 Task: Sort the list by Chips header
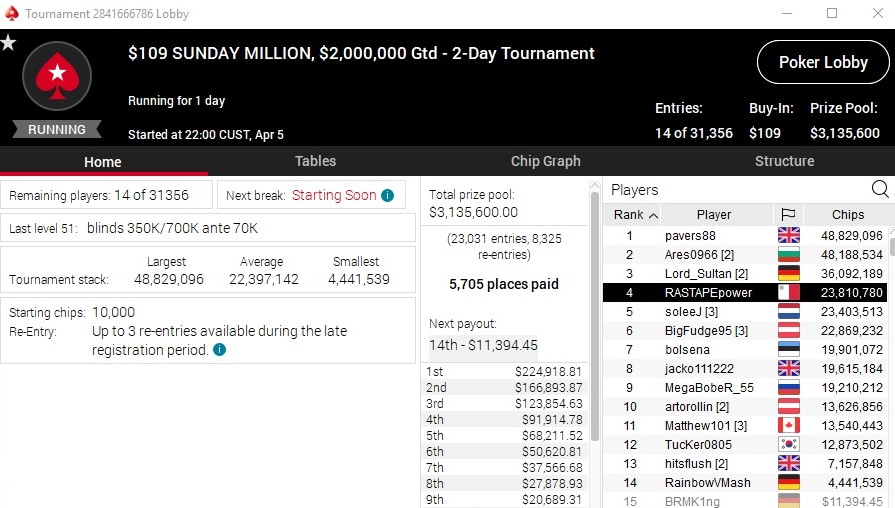tap(848, 214)
